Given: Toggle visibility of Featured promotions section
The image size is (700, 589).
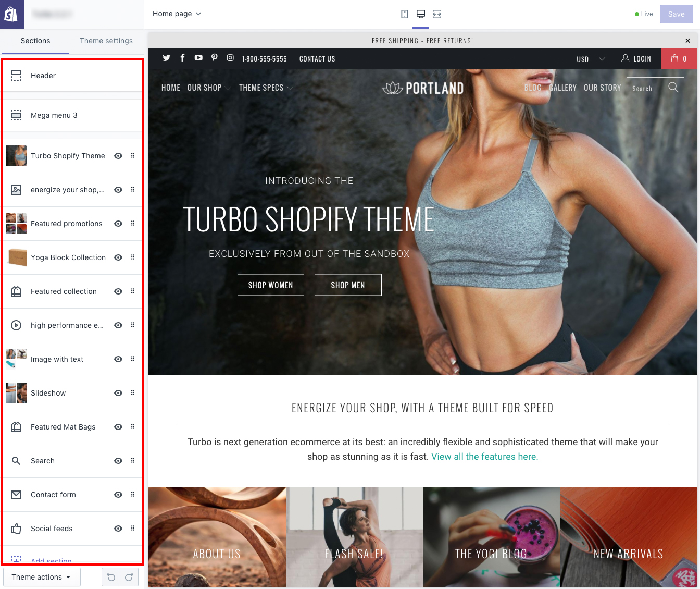Looking at the screenshot, I should click(x=118, y=224).
